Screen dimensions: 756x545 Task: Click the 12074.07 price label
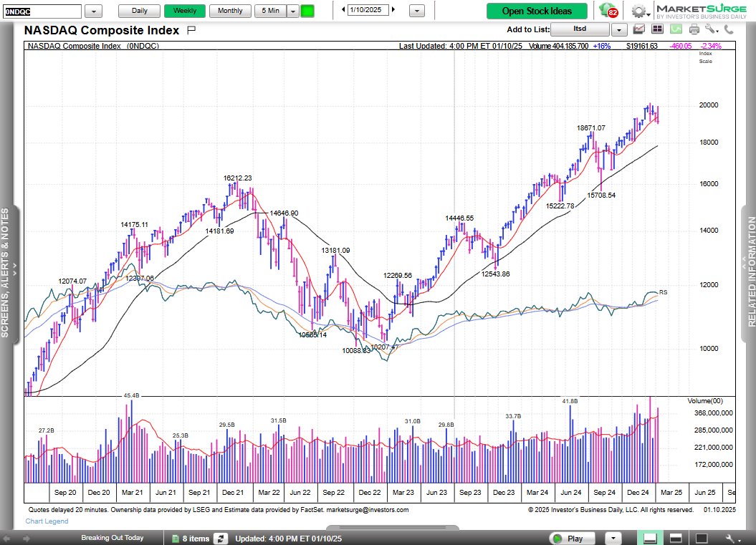[73, 281]
